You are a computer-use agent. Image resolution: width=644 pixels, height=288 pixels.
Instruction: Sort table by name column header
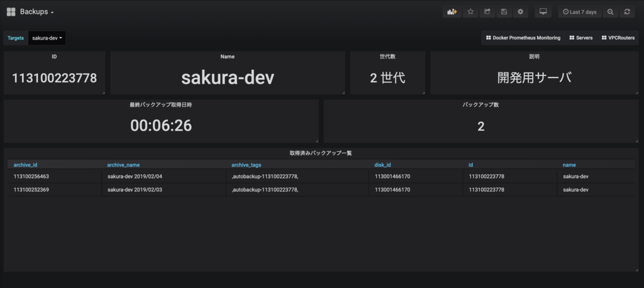[569, 165]
